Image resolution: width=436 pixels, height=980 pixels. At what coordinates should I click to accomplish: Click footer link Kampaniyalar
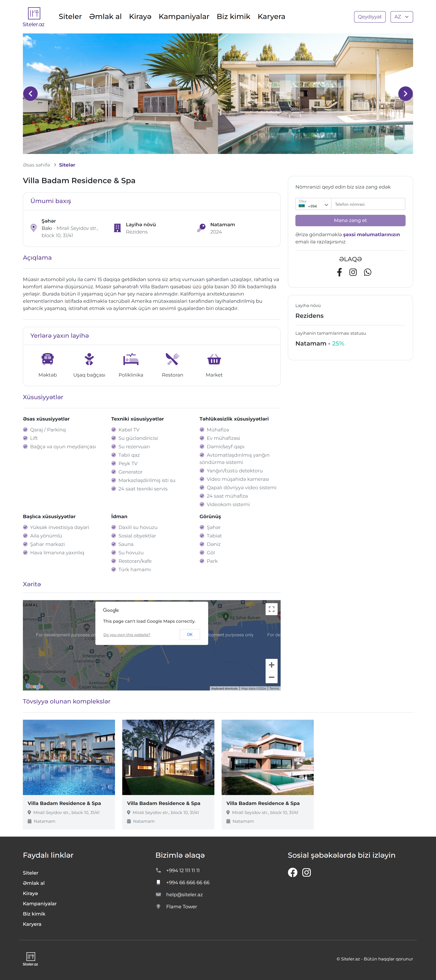[x=40, y=903]
